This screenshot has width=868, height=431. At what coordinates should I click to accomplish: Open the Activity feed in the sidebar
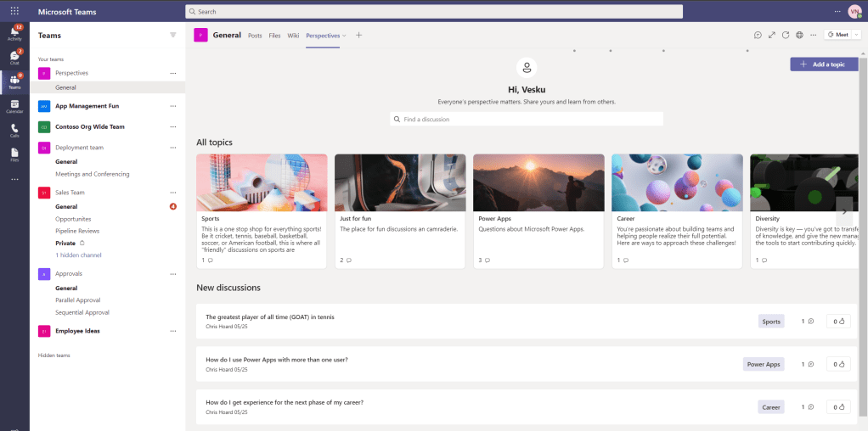pos(14,33)
